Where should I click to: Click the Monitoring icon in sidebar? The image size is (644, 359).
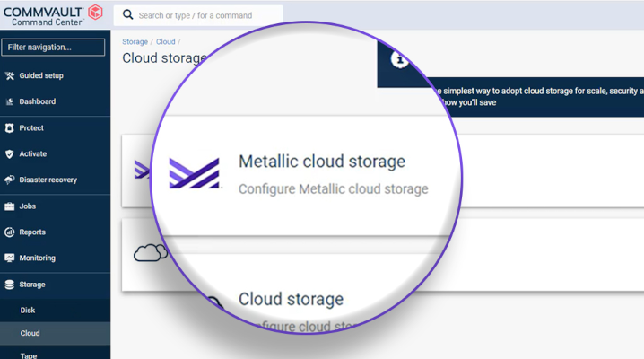click(x=10, y=258)
